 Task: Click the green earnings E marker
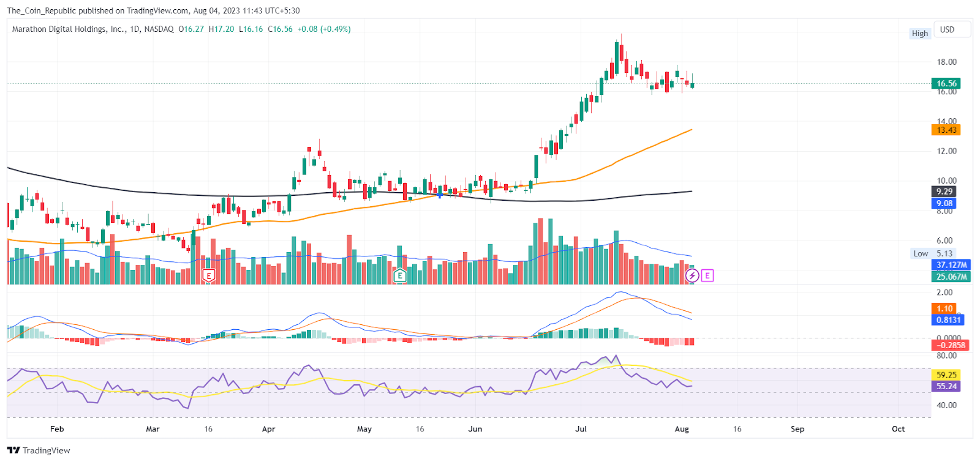pyautogui.click(x=400, y=276)
